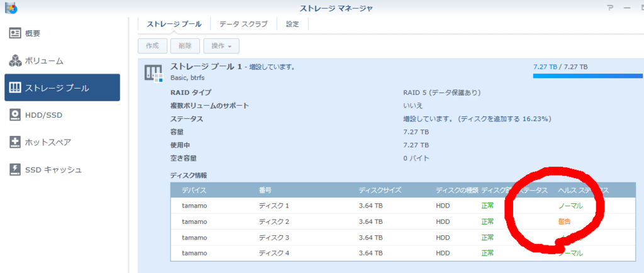The width and height of the screenshot is (644, 273).
Task: Select the ディスク 2 row
Action: pos(403,221)
